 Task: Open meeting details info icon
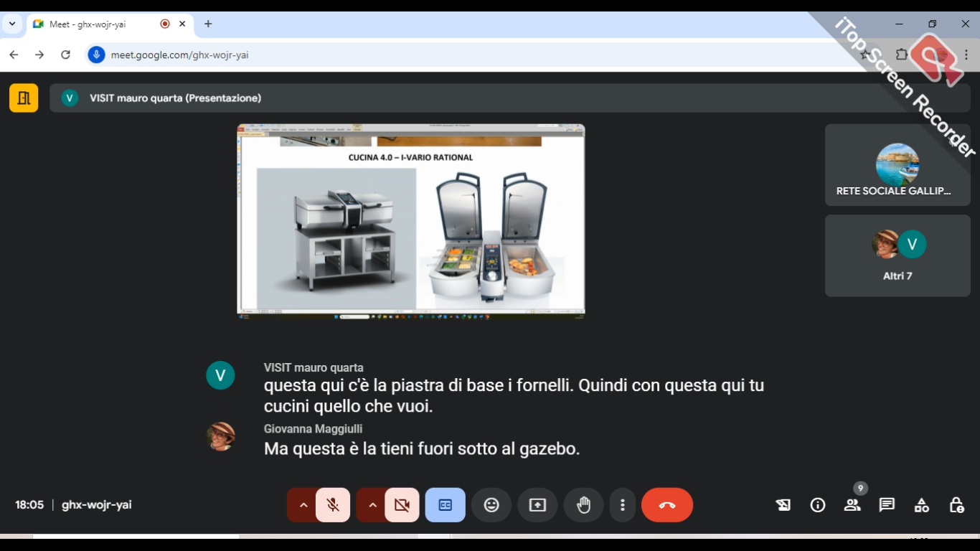coord(818,505)
